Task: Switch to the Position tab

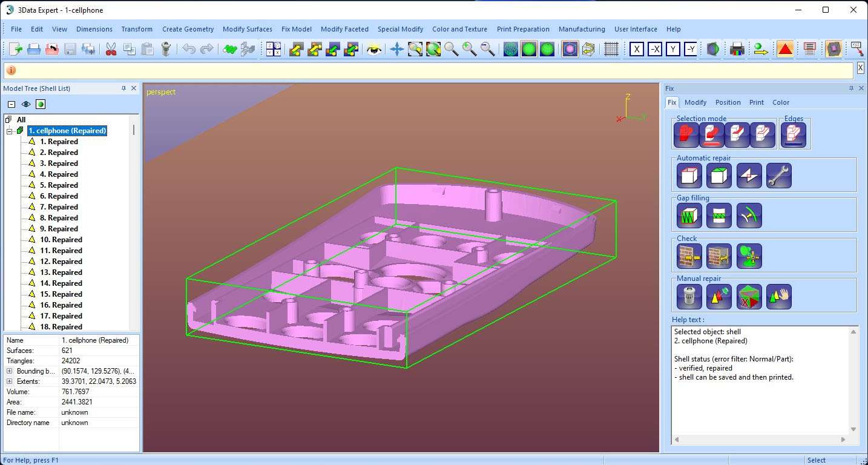Action: pyautogui.click(x=728, y=102)
